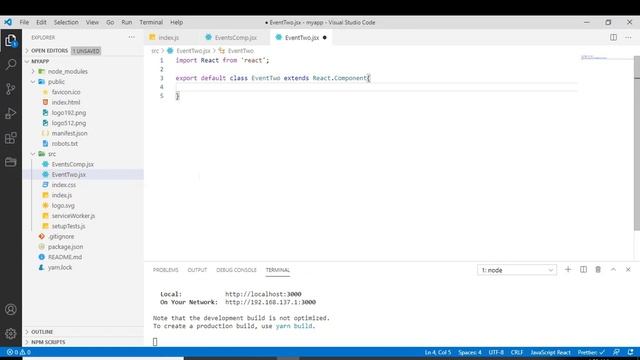Open manifest.json in the file tree
Viewport: 640px width, 360px height.
[69, 133]
